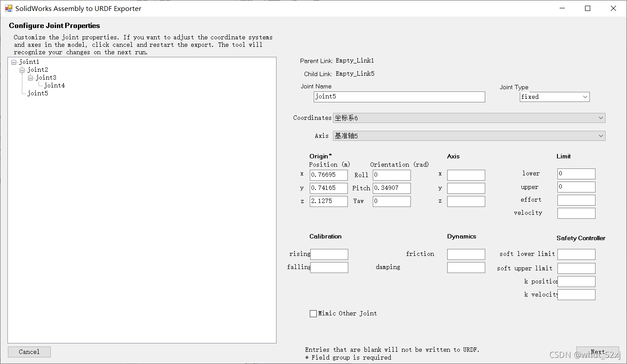Open the Axis dropdown showing 基准轴5
627x364 pixels.
coord(469,136)
